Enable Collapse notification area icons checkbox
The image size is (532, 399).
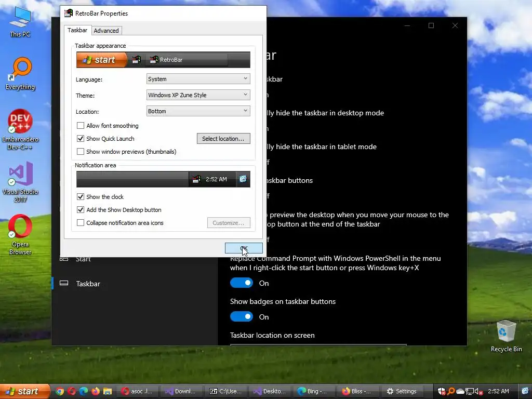coord(81,222)
